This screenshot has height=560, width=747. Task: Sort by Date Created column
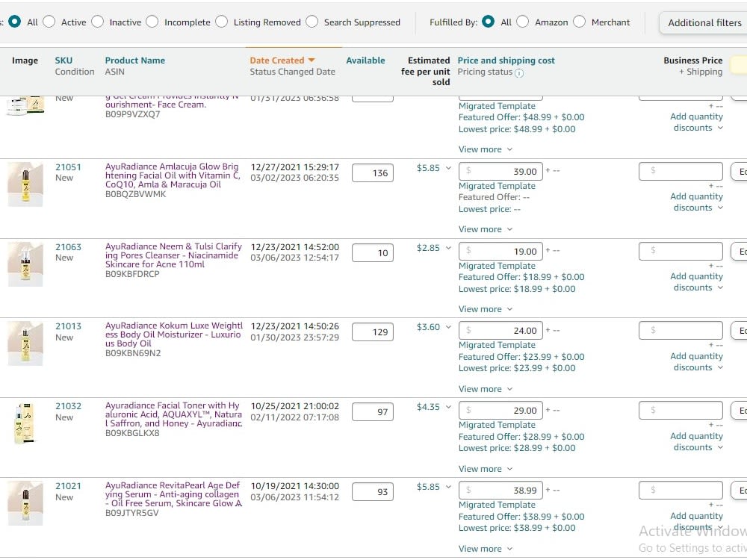tap(282, 60)
